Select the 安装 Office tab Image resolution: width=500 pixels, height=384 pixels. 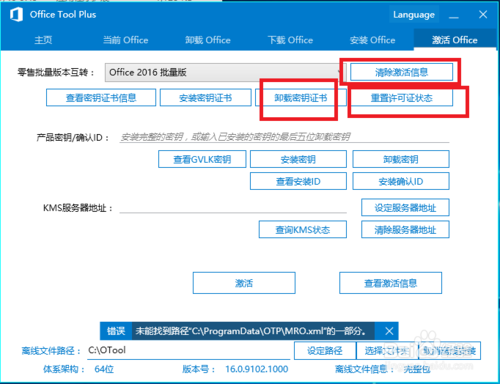tap(372, 40)
